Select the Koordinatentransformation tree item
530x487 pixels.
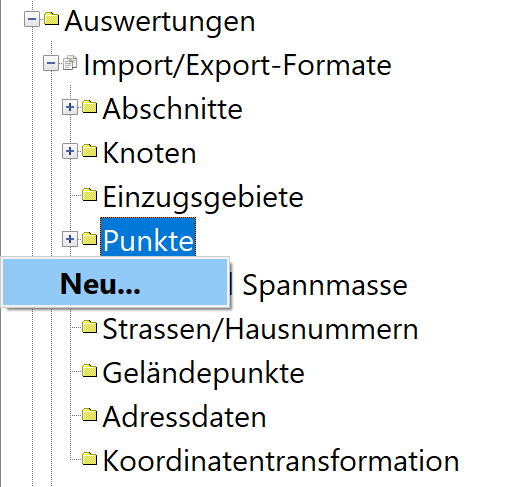pyautogui.click(x=281, y=461)
